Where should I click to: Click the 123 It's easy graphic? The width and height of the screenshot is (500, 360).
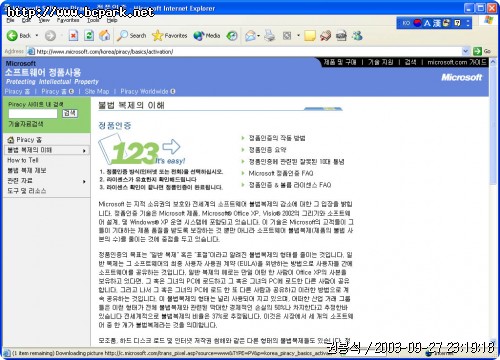143,149
